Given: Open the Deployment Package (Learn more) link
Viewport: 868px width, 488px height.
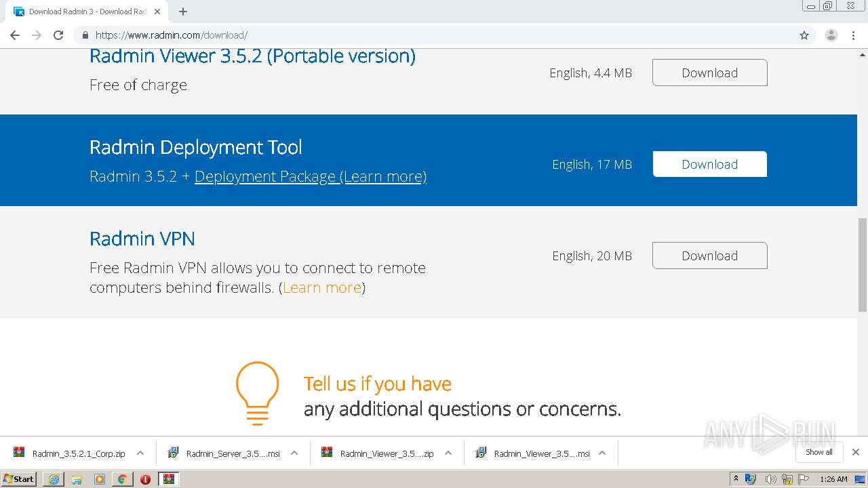Looking at the screenshot, I should pyautogui.click(x=311, y=177).
